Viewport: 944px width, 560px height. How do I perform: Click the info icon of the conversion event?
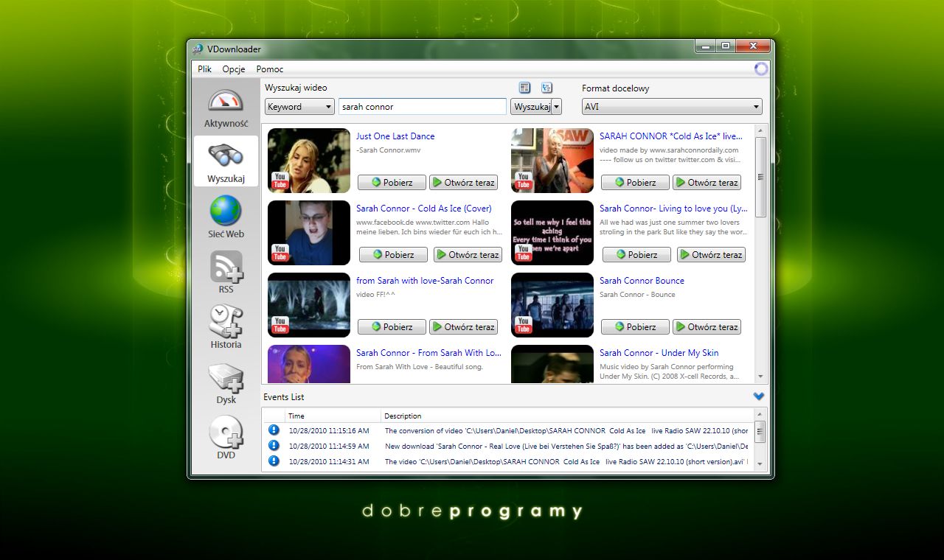tap(274, 430)
